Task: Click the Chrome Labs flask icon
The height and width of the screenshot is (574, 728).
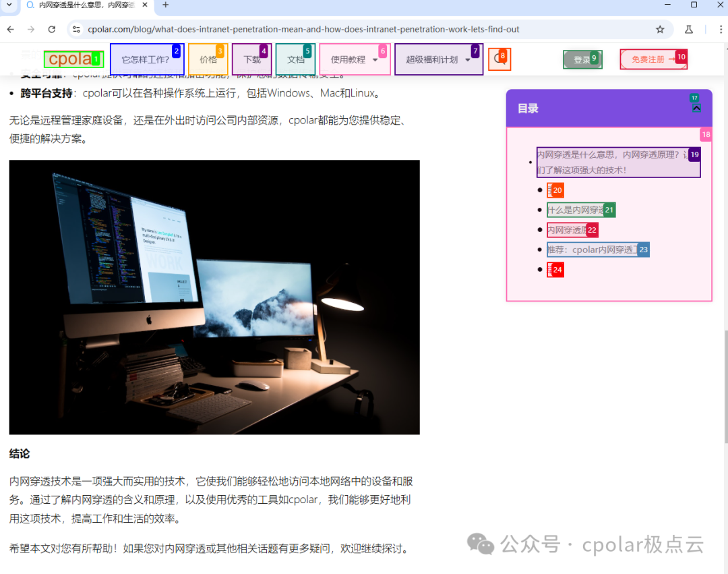Action: click(688, 30)
